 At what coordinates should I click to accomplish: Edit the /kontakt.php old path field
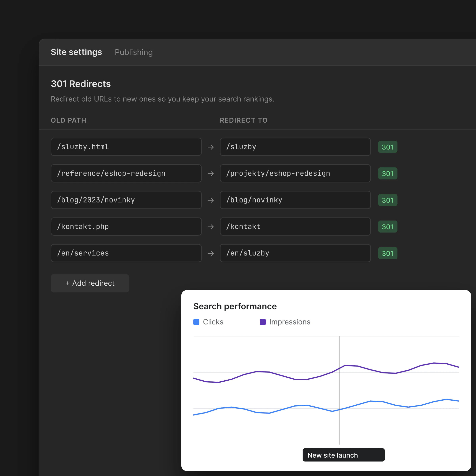click(x=126, y=227)
